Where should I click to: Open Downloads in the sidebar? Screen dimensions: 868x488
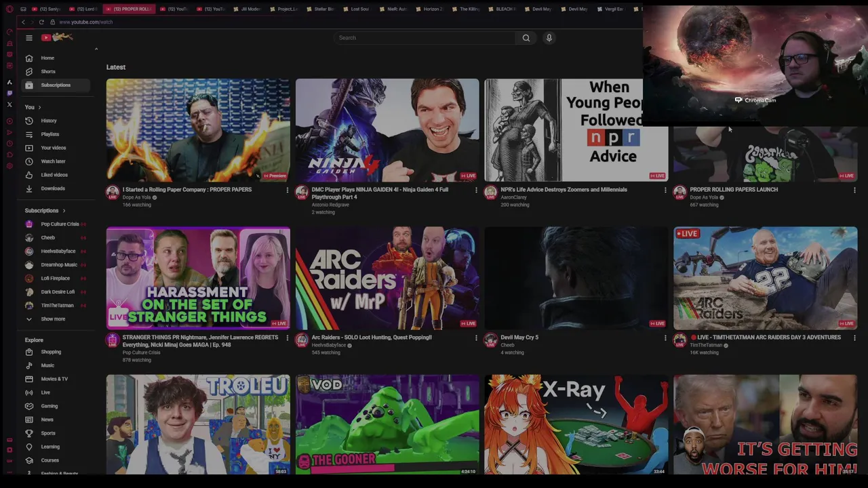click(x=57, y=188)
